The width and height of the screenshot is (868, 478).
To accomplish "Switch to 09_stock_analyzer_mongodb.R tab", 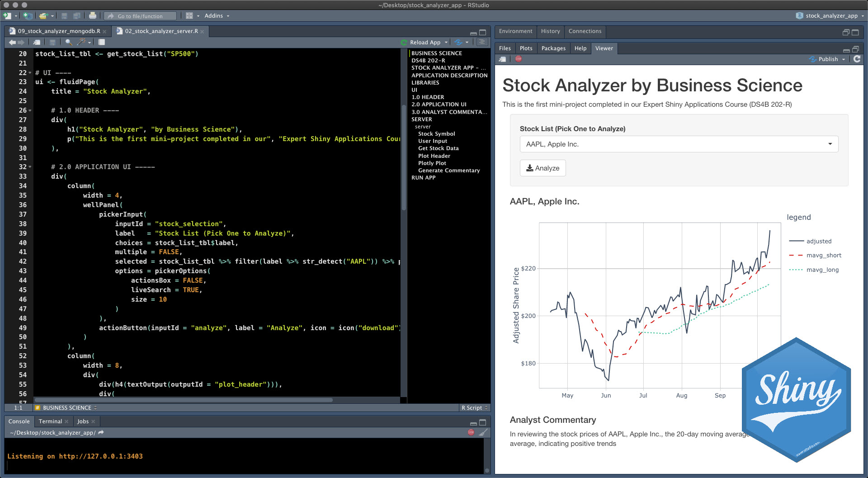I will pyautogui.click(x=59, y=31).
